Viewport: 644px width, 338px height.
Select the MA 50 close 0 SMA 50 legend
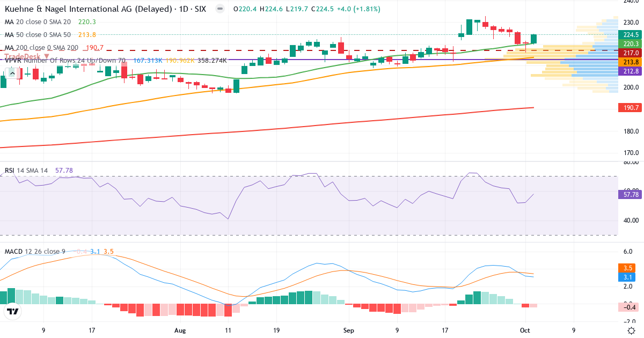tap(38, 35)
